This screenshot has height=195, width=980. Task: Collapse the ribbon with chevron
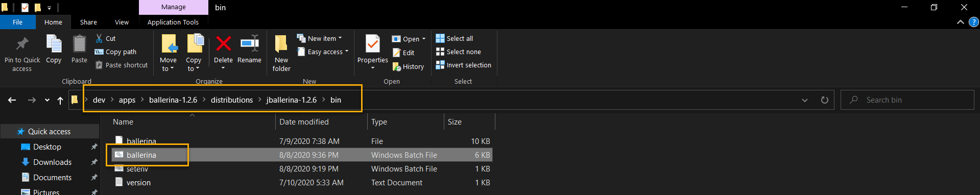[x=961, y=22]
